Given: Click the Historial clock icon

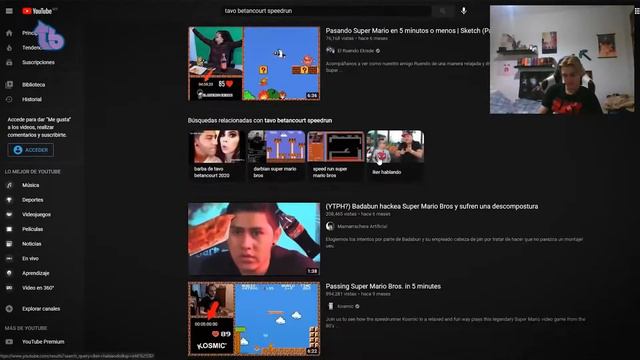Looking at the screenshot, I should (9, 99).
